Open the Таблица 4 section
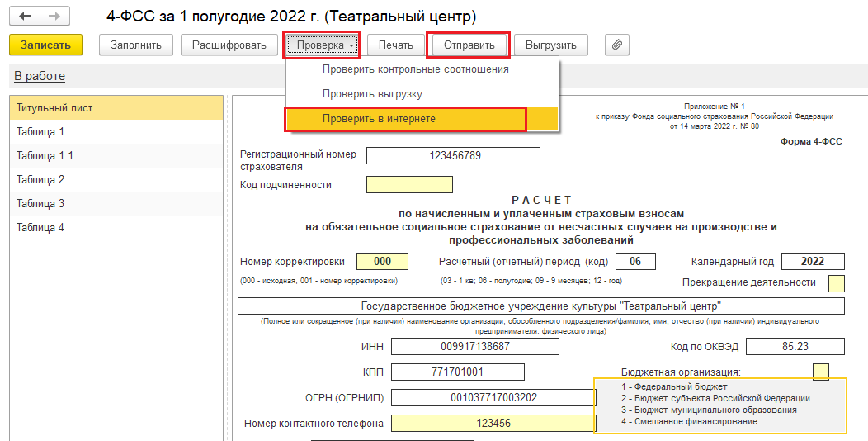868x441 pixels. click(116, 227)
